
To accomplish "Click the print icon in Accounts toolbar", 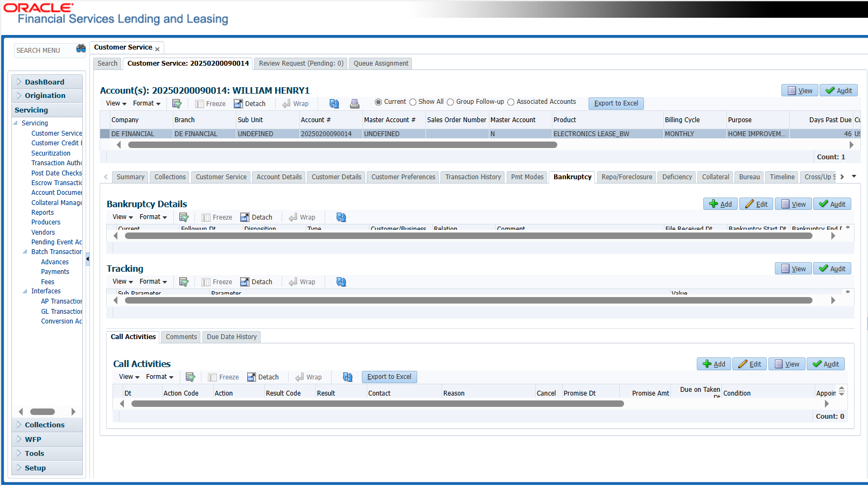I will 354,104.
